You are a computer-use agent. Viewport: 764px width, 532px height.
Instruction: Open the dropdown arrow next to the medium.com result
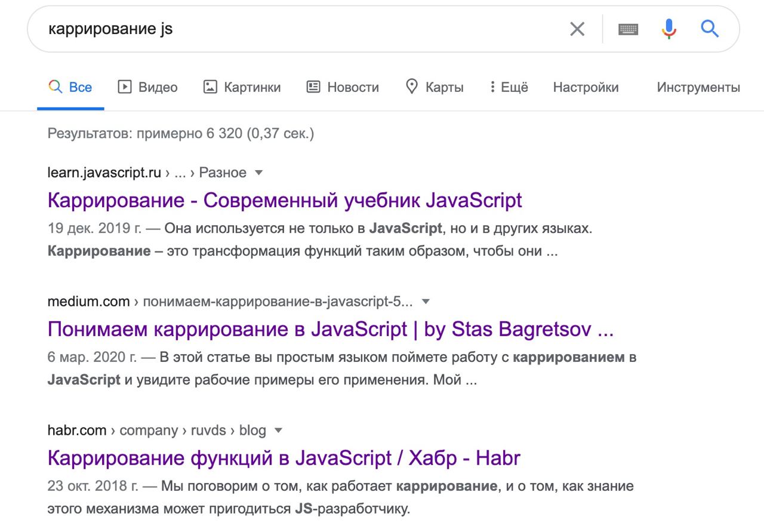pos(426,302)
